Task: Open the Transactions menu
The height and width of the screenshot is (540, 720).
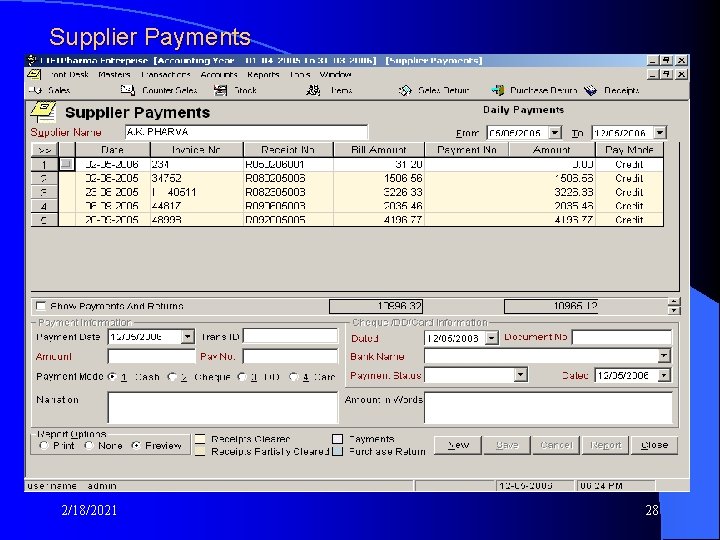Action: coord(166,74)
